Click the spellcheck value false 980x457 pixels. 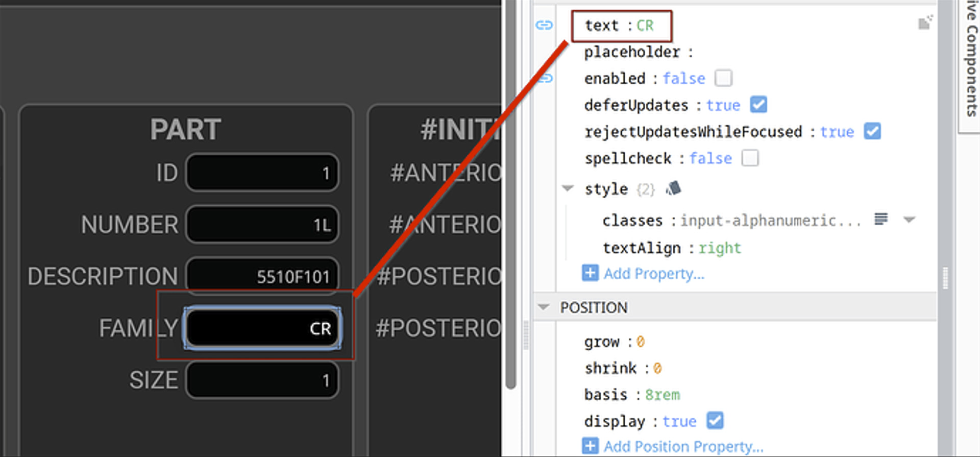[x=710, y=158]
